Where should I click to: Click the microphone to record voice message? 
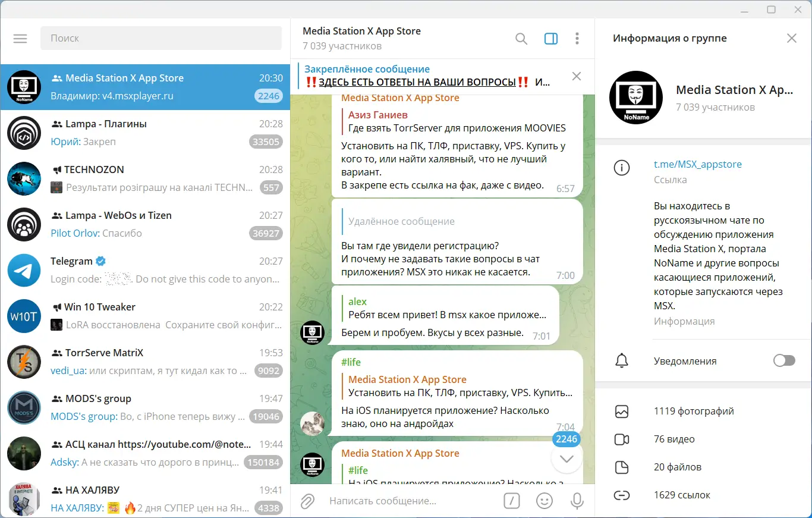pyautogui.click(x=577, y=501)
